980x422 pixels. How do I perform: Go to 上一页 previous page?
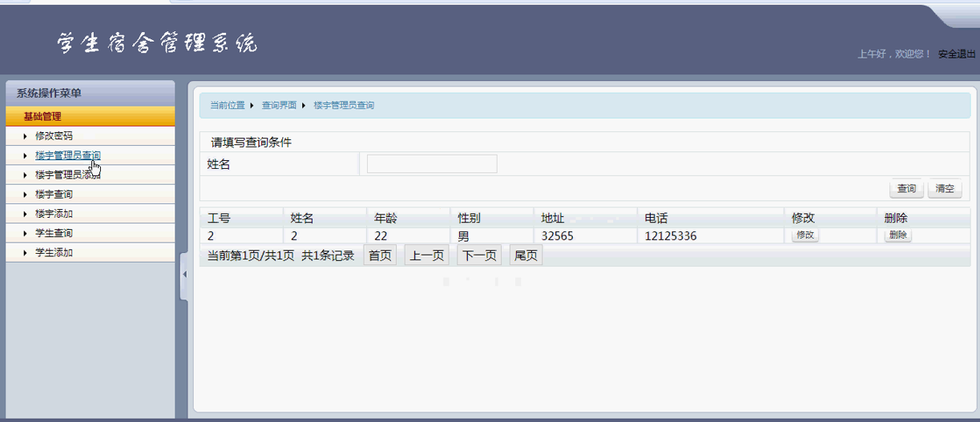(426, 255)
